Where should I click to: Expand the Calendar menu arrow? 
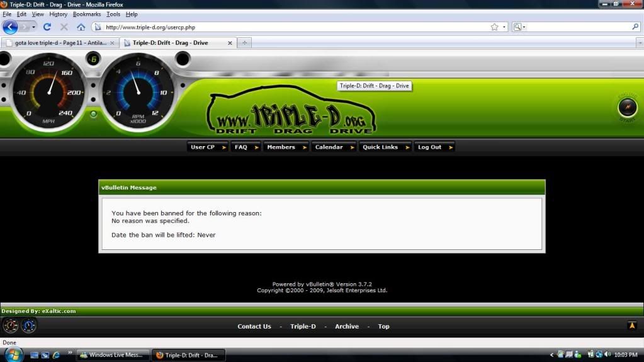click(x=352, y=147)
